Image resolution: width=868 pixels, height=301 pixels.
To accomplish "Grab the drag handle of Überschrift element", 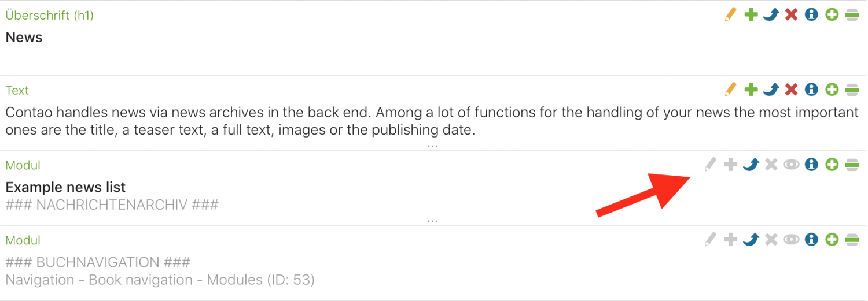I will [x=852, y=14].
